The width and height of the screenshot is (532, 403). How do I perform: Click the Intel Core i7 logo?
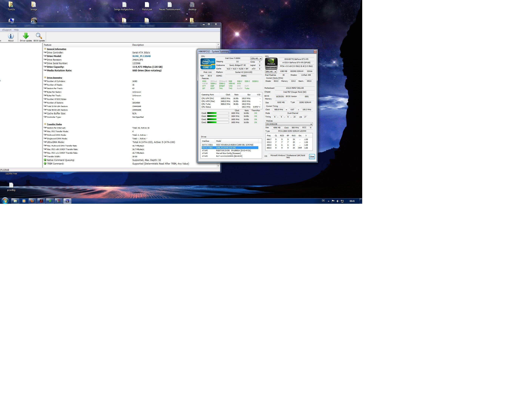[208, 64]
